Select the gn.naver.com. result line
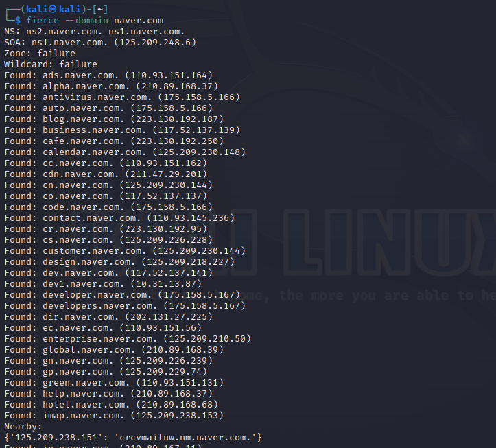 pos(108,360)
